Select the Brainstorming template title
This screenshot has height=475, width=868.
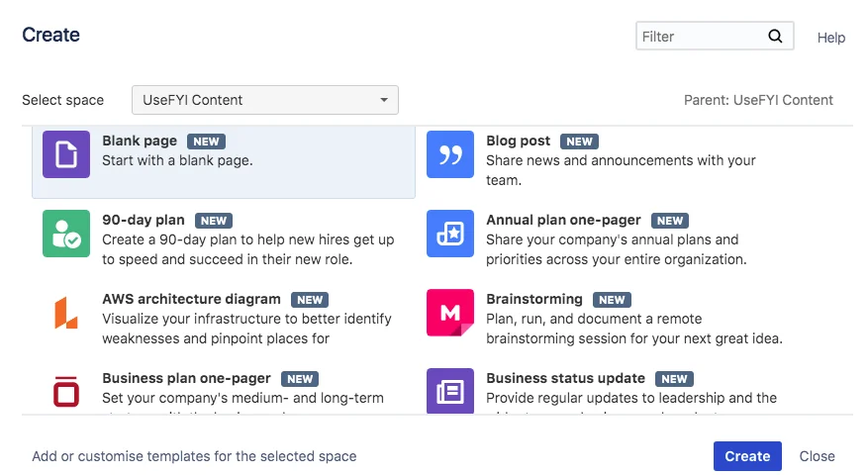point(534,299)
